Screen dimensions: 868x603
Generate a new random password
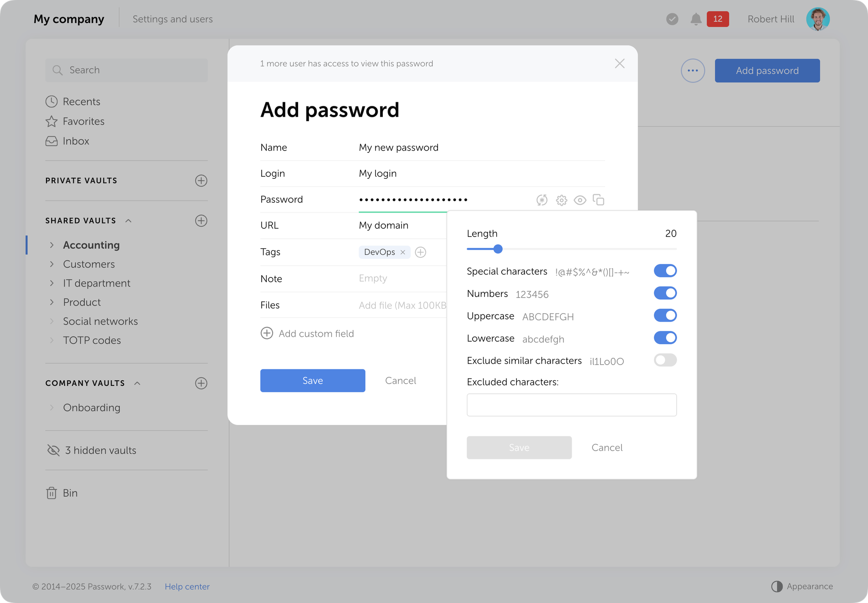point(542,200)
